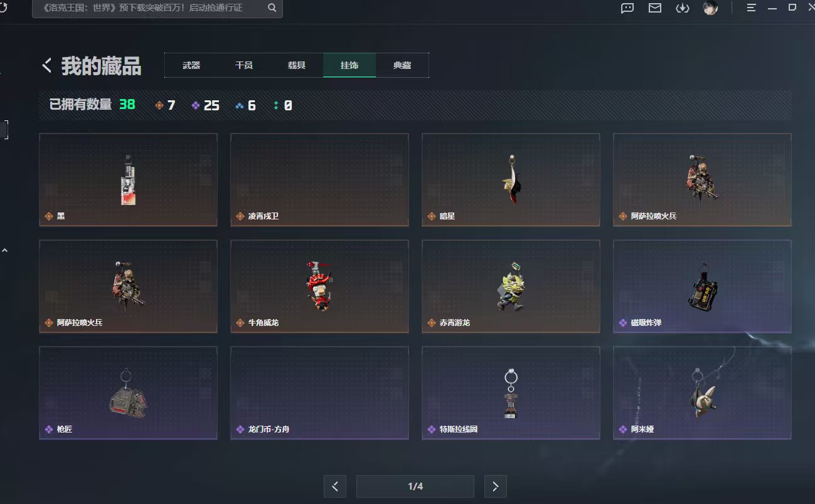Open the search magnifier icon

[x=272, y=8]
